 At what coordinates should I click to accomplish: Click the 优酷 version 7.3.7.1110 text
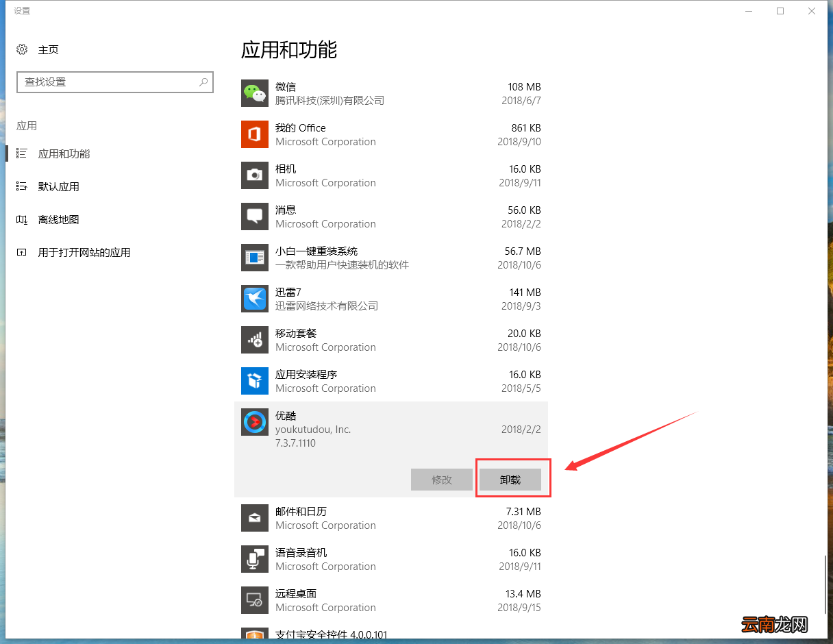[x=295, y=443]
